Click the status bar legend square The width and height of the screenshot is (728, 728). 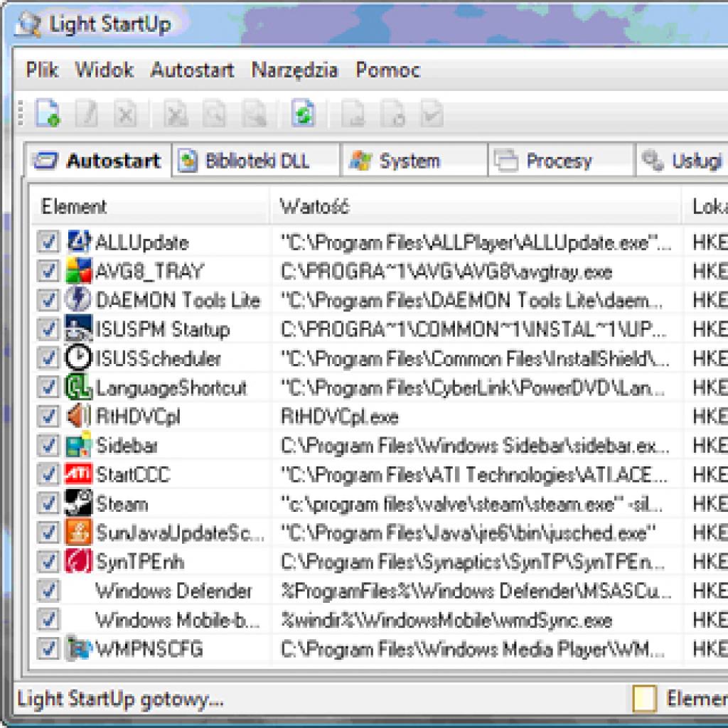(x=644, y=698)
